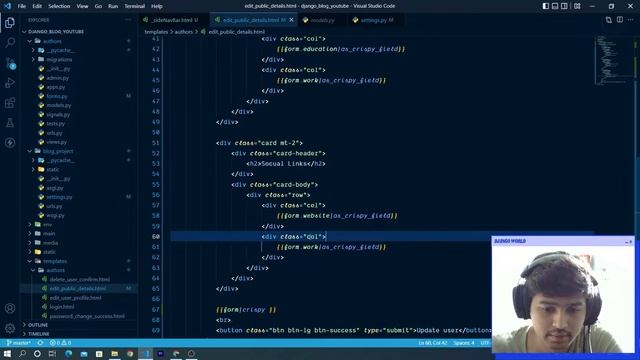This screenshot has height=360, width=640.
Task: Click the code minimap
Action: click(x=612, y=60)
